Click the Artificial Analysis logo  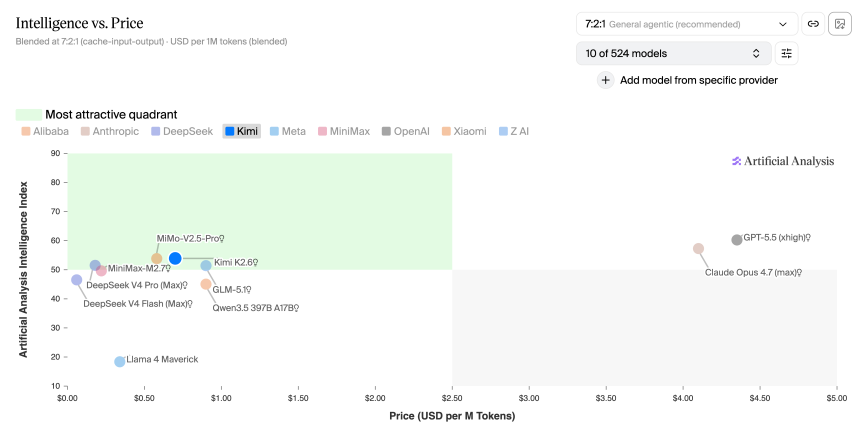click(783, 161)
